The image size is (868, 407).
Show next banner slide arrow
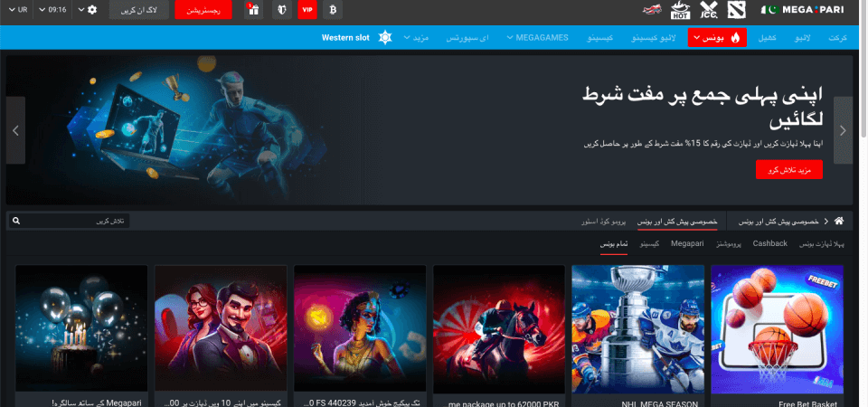pyautogui.click(x=843, y=130)
